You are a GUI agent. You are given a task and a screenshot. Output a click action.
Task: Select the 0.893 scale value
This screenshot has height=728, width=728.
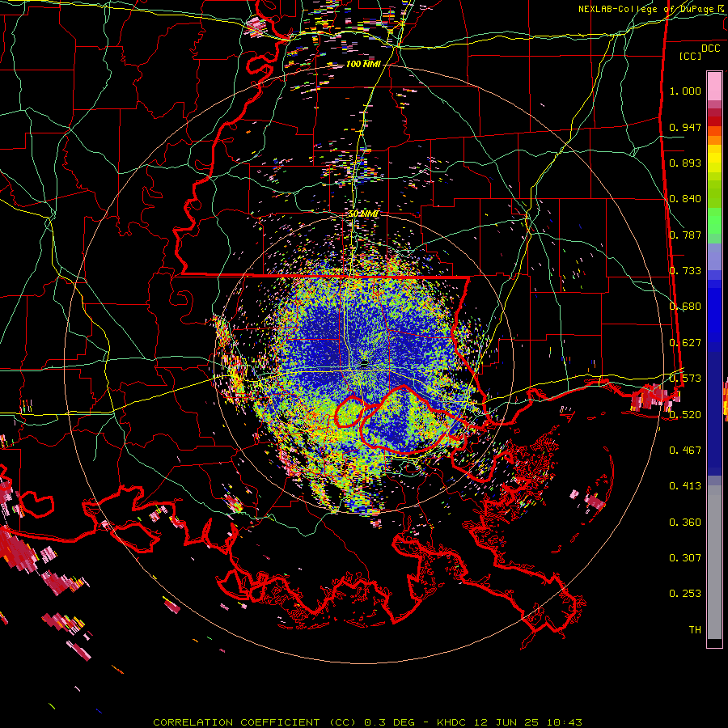pyautogui.click(x=685, y=163)
